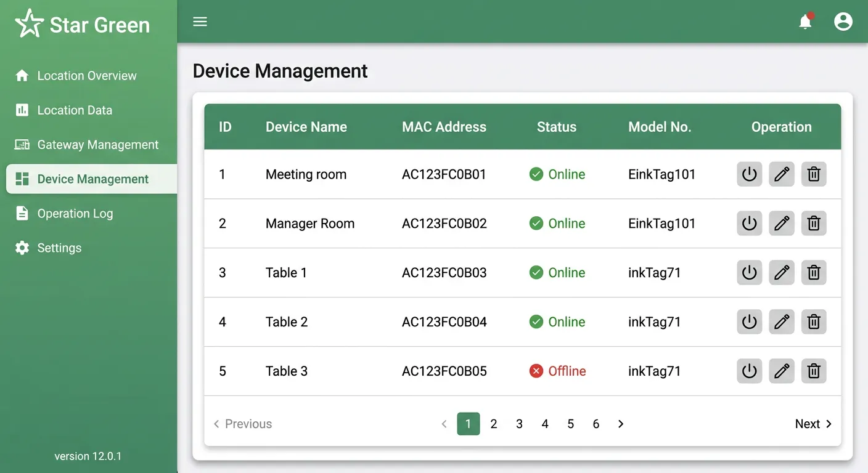Click the version 12.0.1 label

click(x=88, y=456)
